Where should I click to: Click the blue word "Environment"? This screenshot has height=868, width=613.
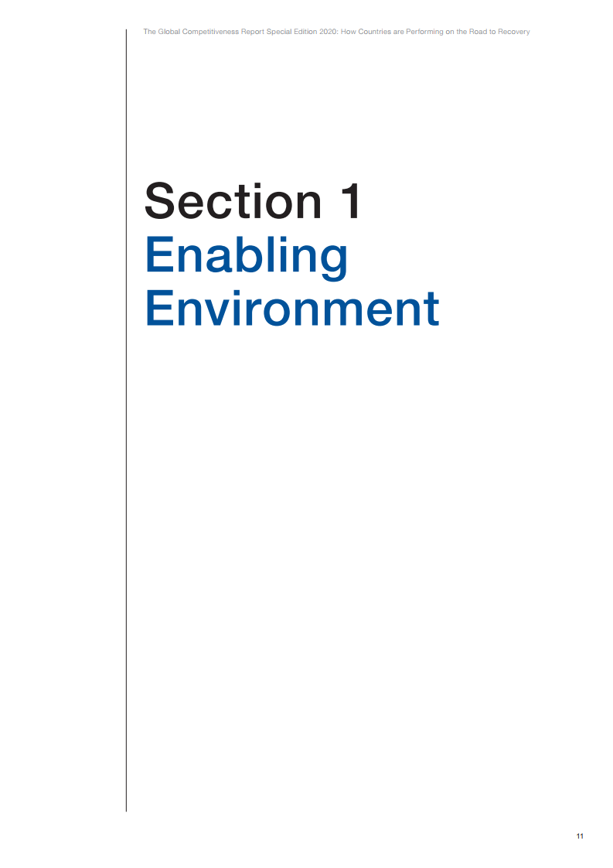(292, 308)
